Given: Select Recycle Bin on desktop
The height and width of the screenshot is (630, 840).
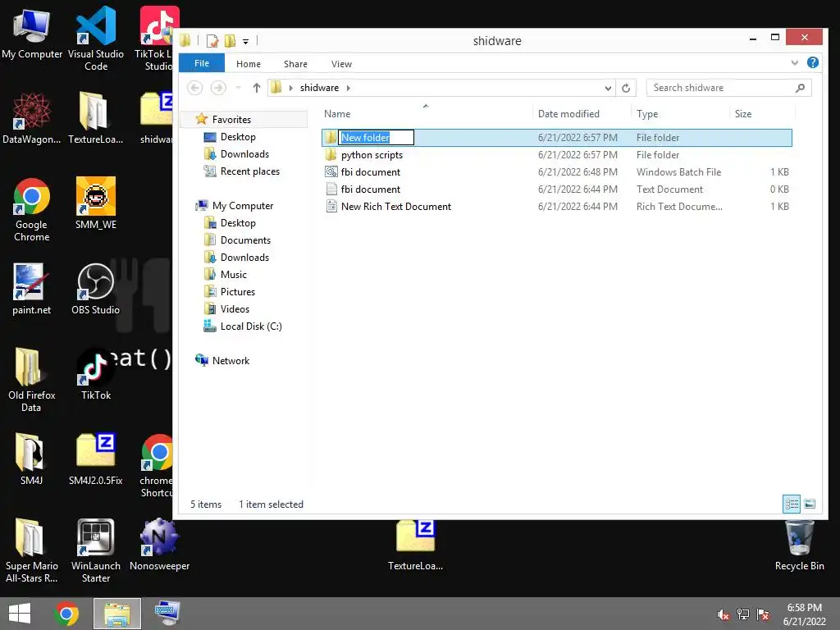Looking at the screenshot, I should click(799, 546).
